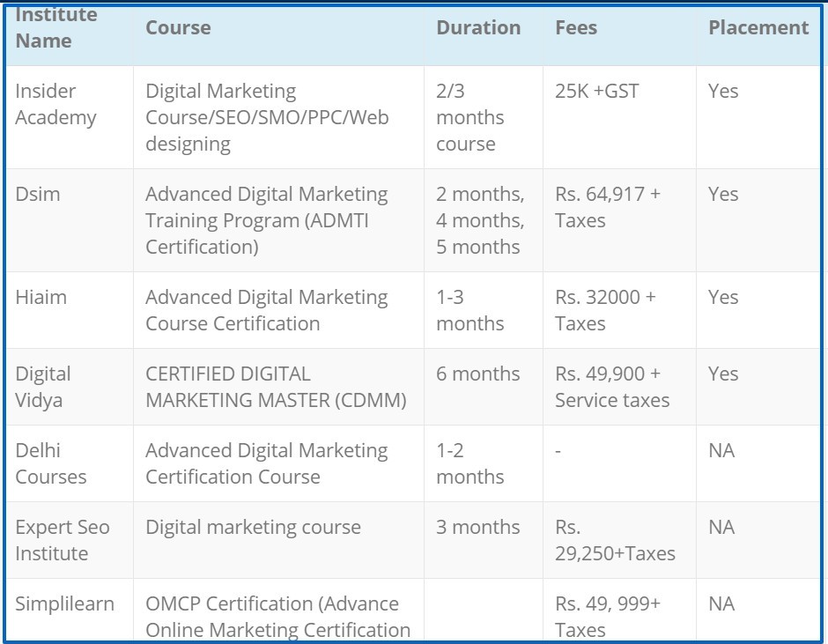Select the 'Simplilearn' institute cell
The width and height of the screenshot is (828, 644).
[70, 610]
